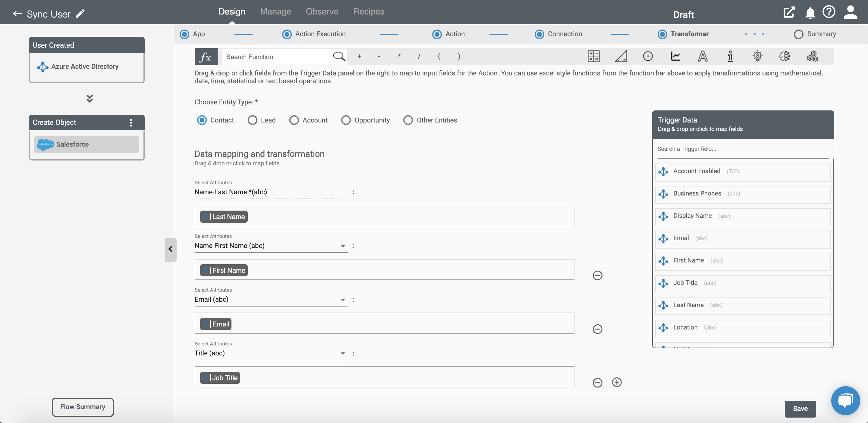
Task: Click the fx function icon
Action: [x=206, y=57]
